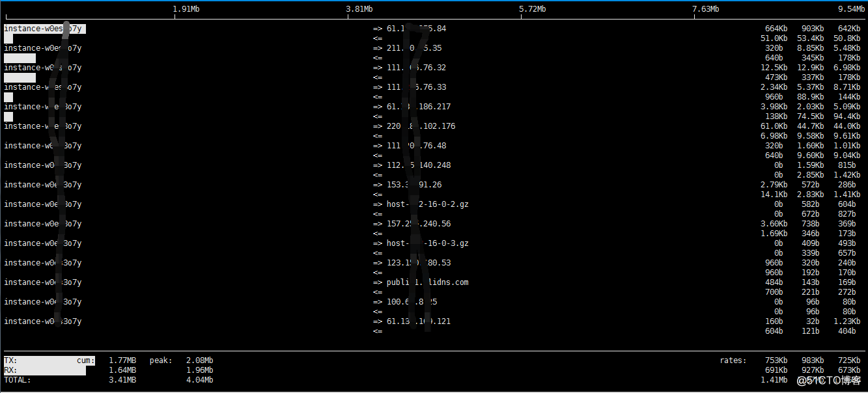Click the TX cumulative value 1.77MB
This screenshot has width=868, height=393.
click(122, 360)
